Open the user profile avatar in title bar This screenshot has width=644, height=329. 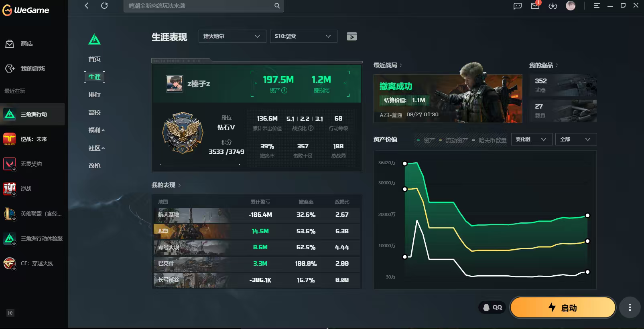click(571, 5)
